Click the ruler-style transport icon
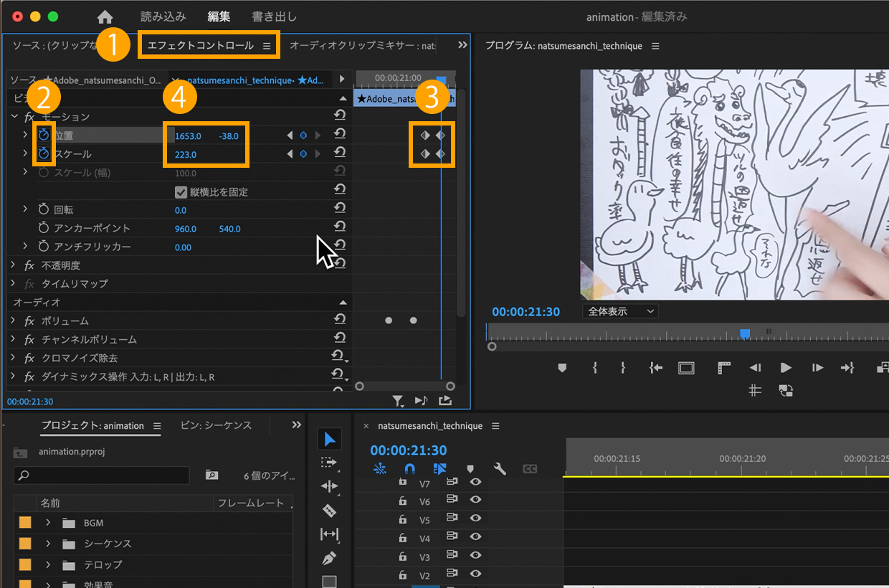889x588 pixels. [x=723, y=368]
